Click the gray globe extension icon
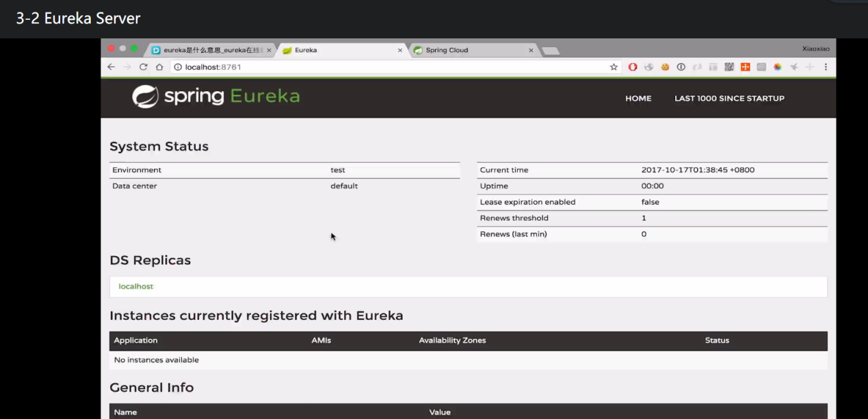Image resolution: width=868 pixels, height=419 pixels. pyautogui.click(x=648, y=67)
